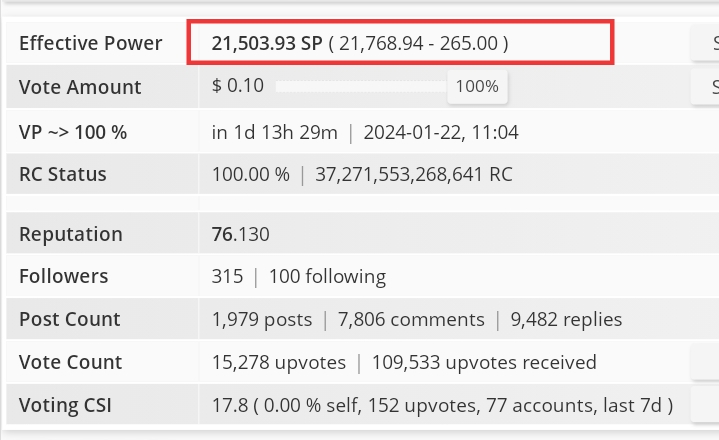
Task: Click the 15,278 upvotes count
Action: (x=279, y=363)
